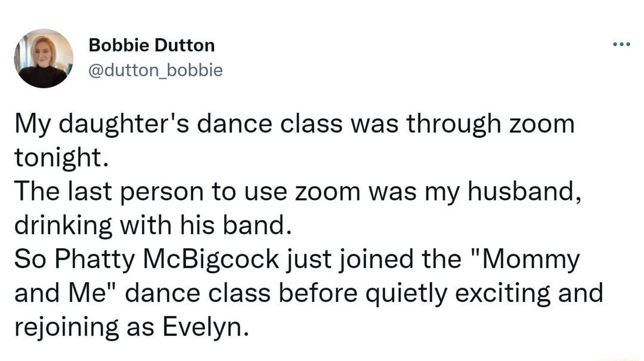This screenshot has width=644, height=361.
Task: Select the display name "Bobbie Dutton"
Action: click(x=151, y=45)
